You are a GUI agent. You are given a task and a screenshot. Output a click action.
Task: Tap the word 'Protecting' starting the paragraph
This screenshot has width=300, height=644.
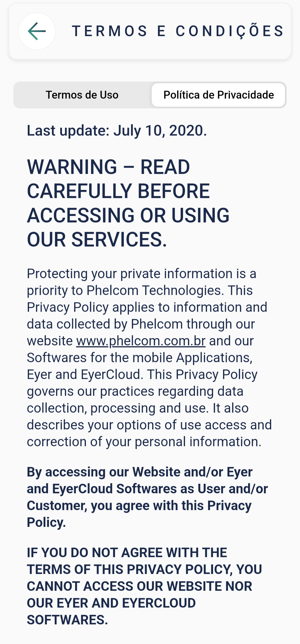point(57,274)
